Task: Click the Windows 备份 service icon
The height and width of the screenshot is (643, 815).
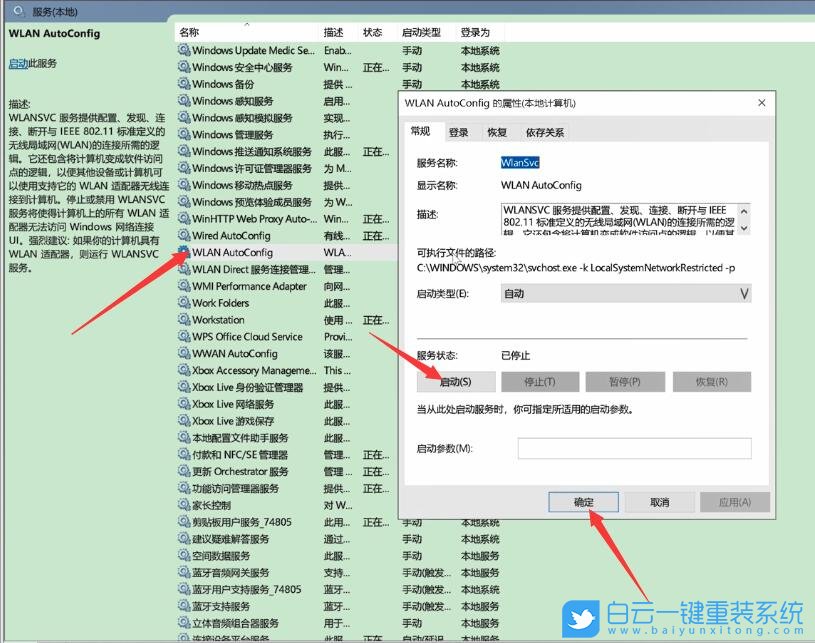Action: (x=185, y=84)
